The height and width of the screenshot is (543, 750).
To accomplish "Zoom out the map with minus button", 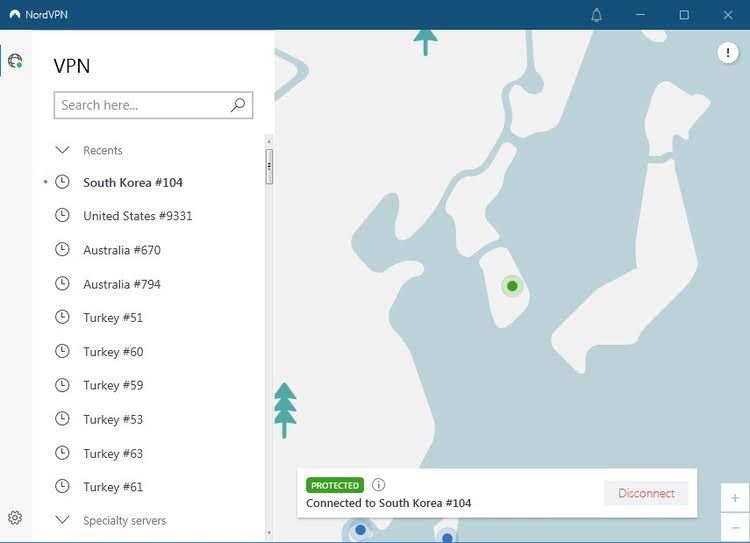I will 735,528.
